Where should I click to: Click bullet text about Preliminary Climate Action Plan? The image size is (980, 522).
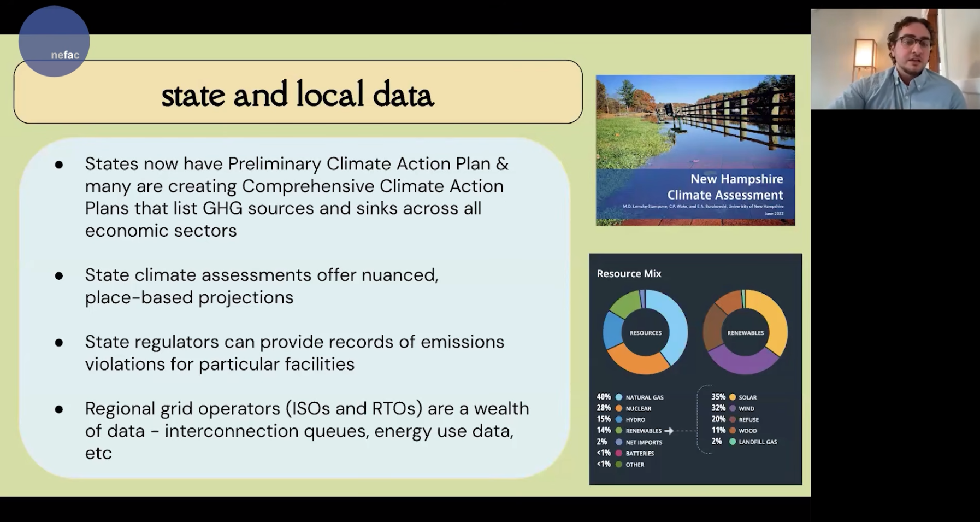(x=297, y=197)
